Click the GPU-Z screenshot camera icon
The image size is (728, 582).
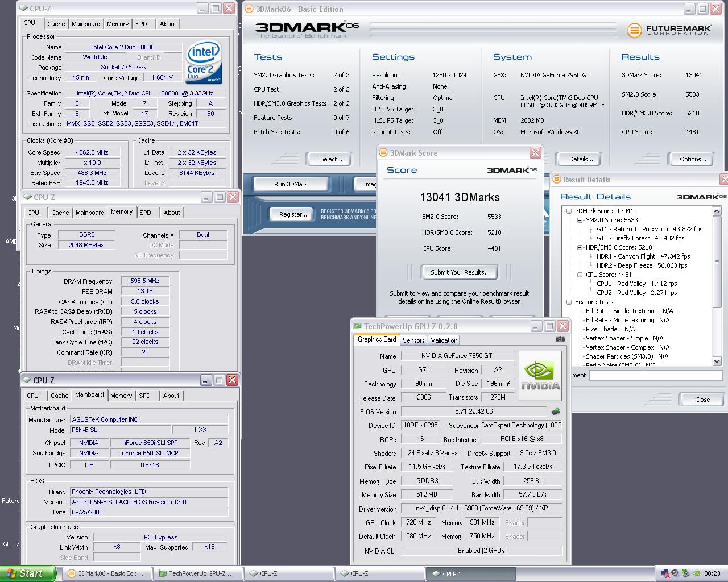(560, 339)
